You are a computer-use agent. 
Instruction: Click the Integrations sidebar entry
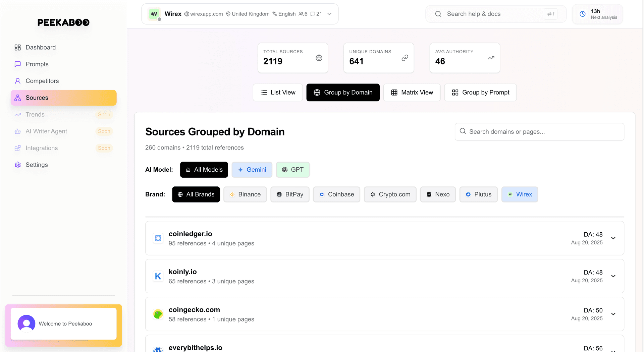click(x=63, y=148)
